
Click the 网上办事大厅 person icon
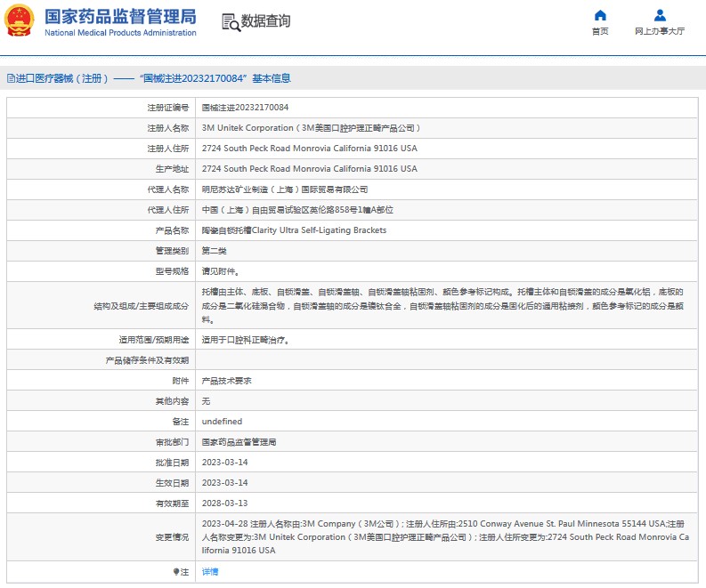(x=660, y=15)
